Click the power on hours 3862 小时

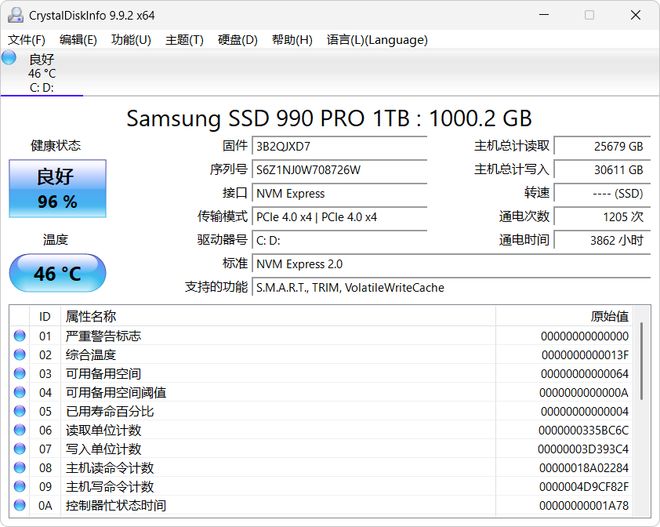(602, 240)
